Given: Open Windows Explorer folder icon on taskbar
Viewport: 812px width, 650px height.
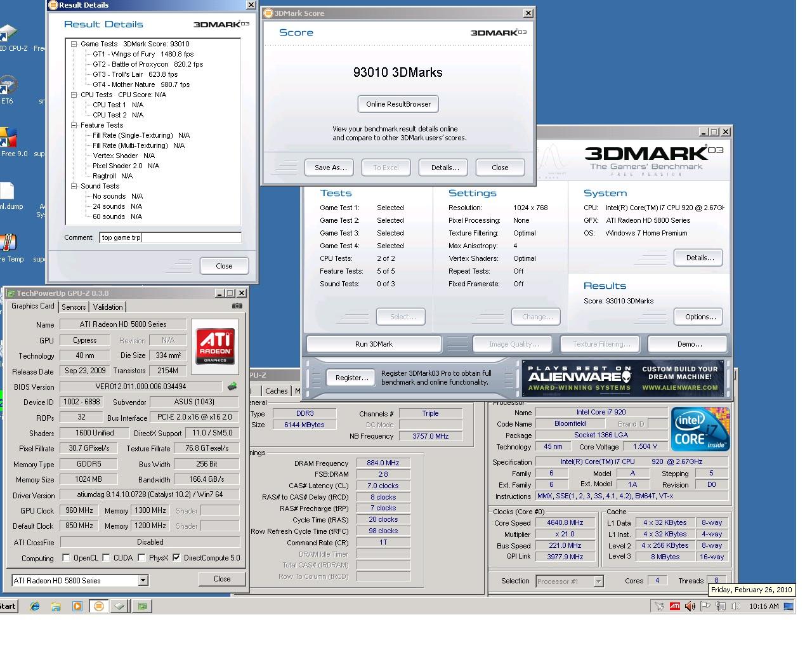Looking at the screenshot, I should pos(56,606).
